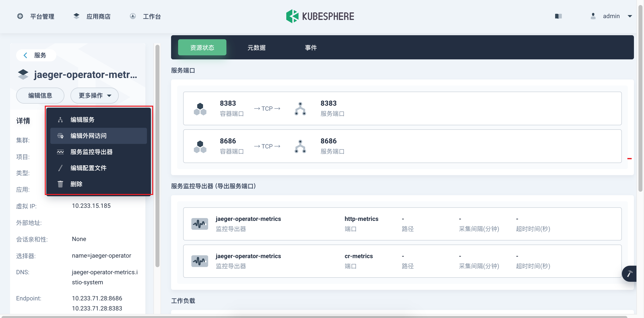The width and height of the screenshot is (644, 318).
Task: Go back using the 服务 back button
Action: [35, 55]
